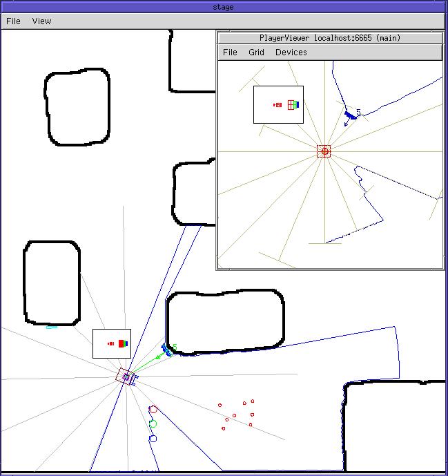448x476 pixels.
Task: Select the top-left rounded obstacle in stage
Action: pyautogui.click(x=77, y=107)
